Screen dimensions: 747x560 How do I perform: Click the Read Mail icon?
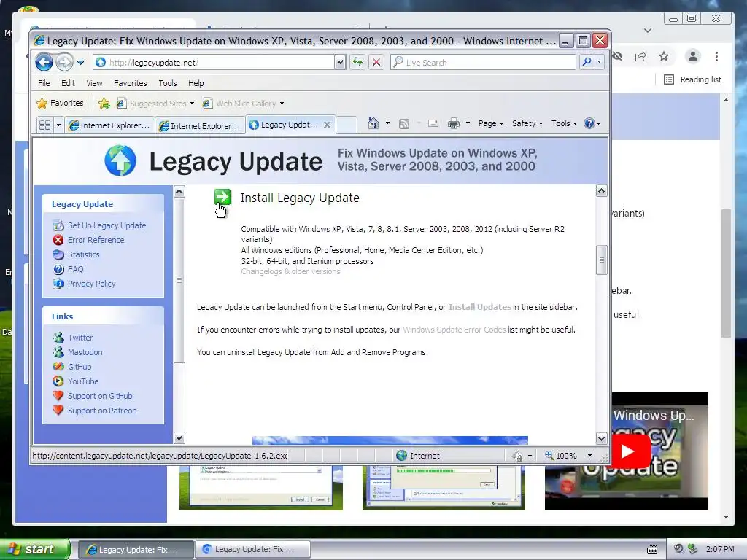[433, 123]
